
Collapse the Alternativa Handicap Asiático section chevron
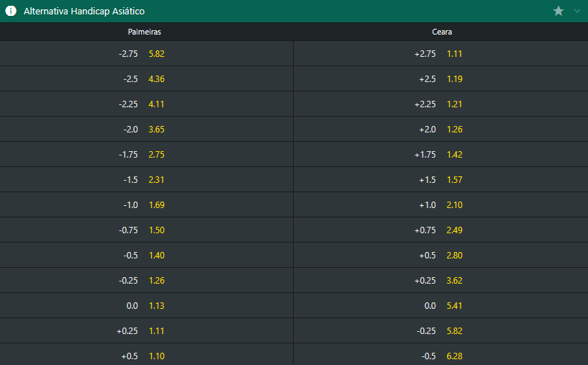(577, 11)
